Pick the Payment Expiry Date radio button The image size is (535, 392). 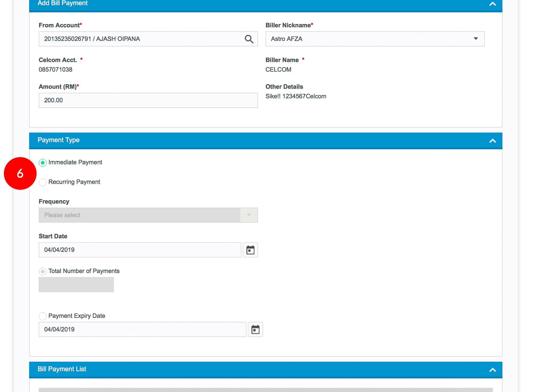pyautogui.click(x=43, y=316)
